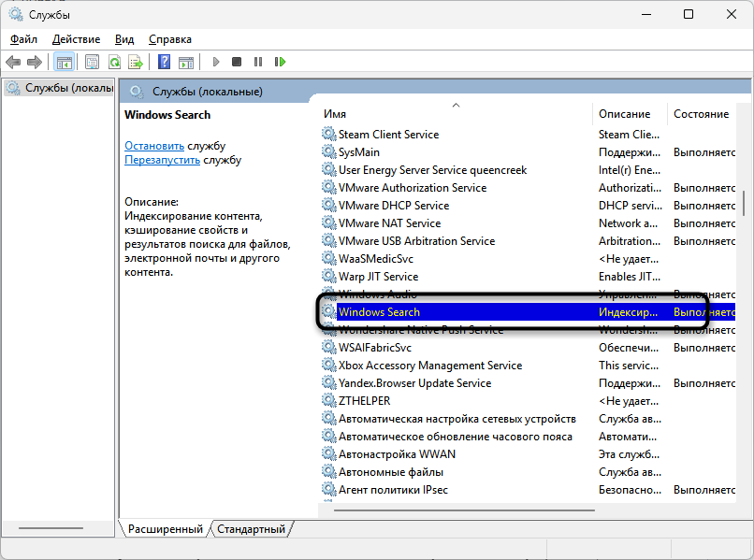
Task: Click the Остановить service link
Action: [x=154, y=146]
